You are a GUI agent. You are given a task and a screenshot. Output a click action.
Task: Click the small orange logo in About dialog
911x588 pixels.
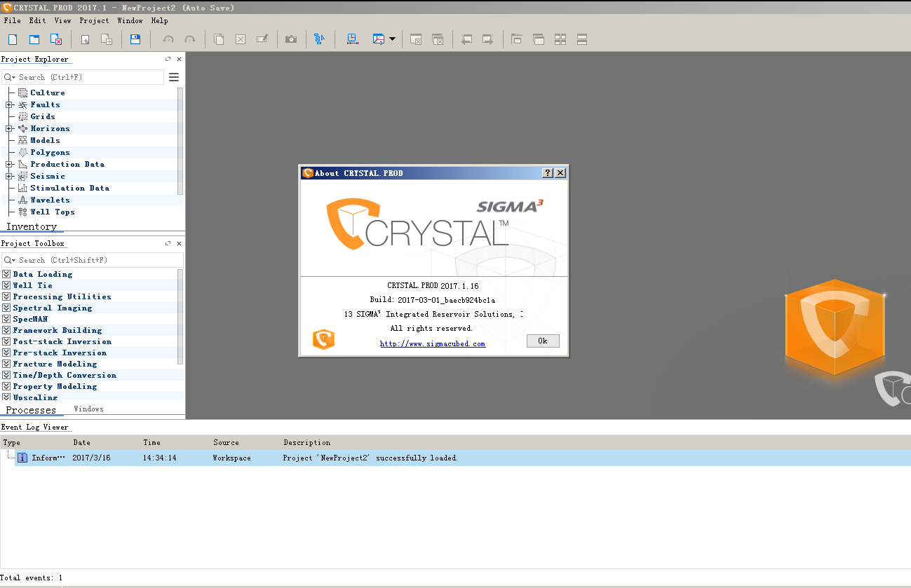pyautogui.click(x=323, y=339)
